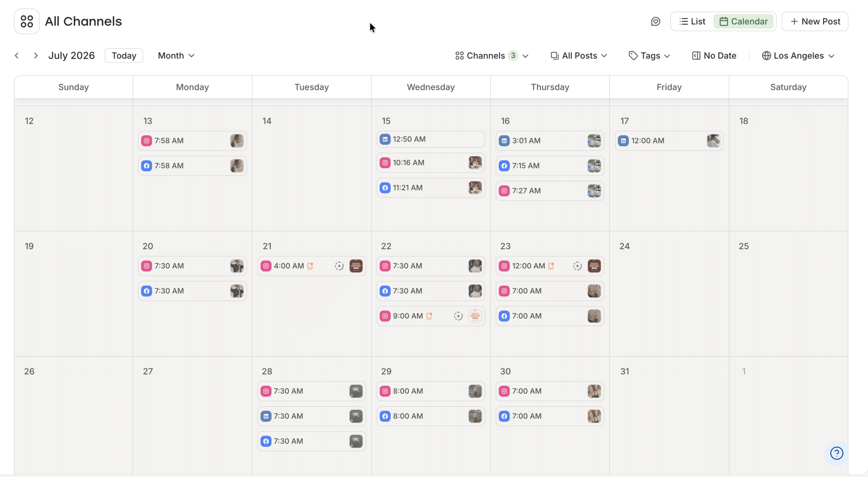Screen dimensions: 868x477
Task: Open the comments speech bubble icon
Action: coord(655,21)
